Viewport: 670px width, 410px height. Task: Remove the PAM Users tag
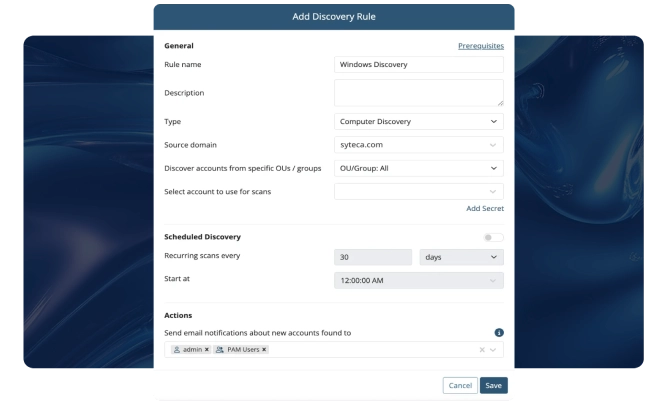click(x=264, y=349)
